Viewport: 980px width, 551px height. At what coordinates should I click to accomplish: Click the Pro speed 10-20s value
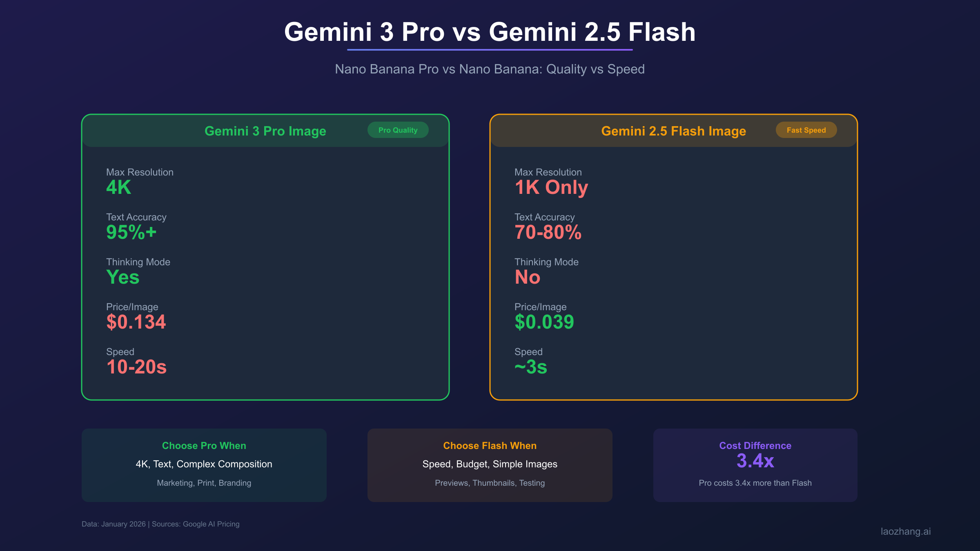click(136, 367)
